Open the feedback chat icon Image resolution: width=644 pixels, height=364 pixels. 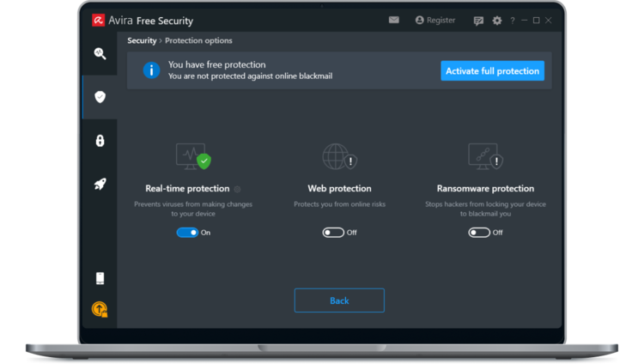point(478,21)
